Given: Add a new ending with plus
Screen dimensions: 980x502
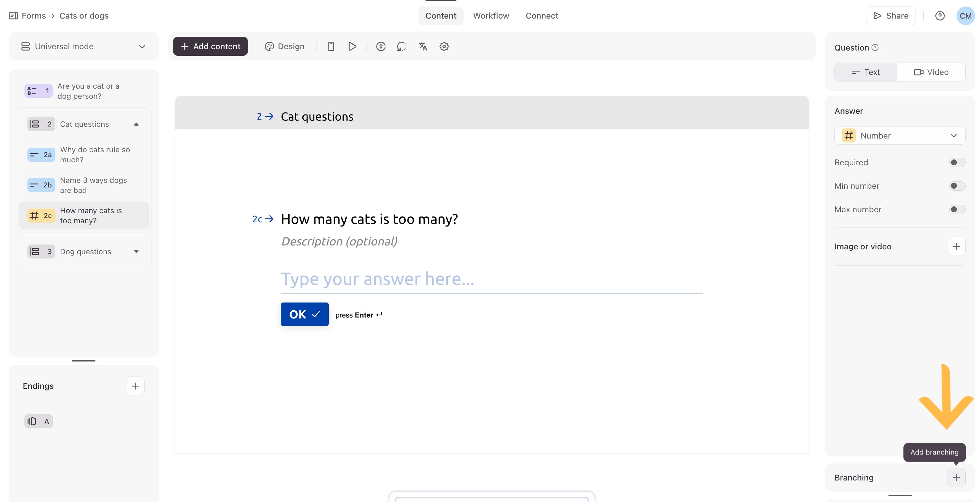Looking at the screenshot, I should coord(135,386).
